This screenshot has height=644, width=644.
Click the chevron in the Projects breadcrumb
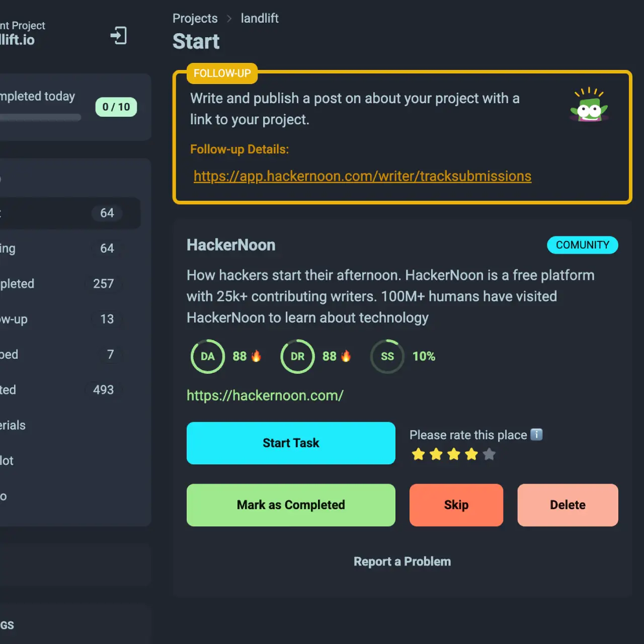[229, 19]
